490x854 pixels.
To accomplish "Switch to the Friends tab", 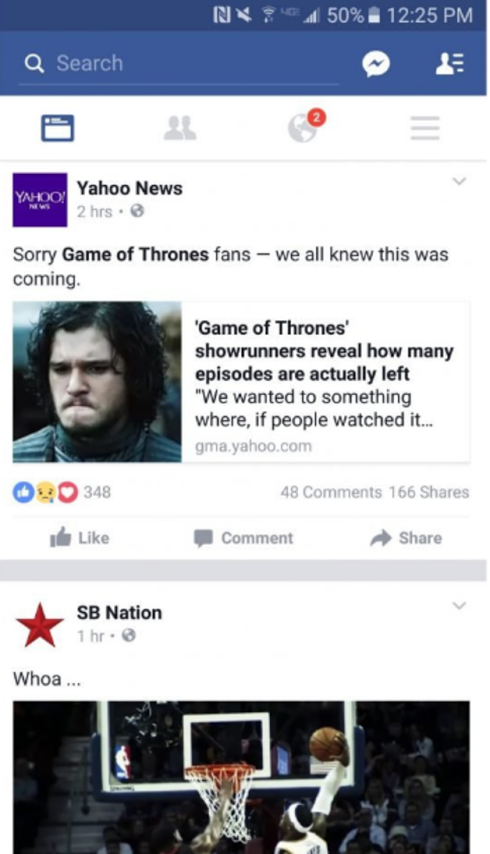I will pyautogui.click(x=180, y=129).
